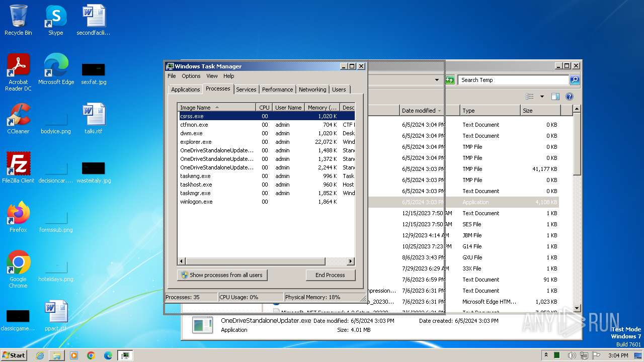Launch Acrobat Reader DC shortcut
Image resolution: width=644 pixels, height=362 pixels.
18,72
